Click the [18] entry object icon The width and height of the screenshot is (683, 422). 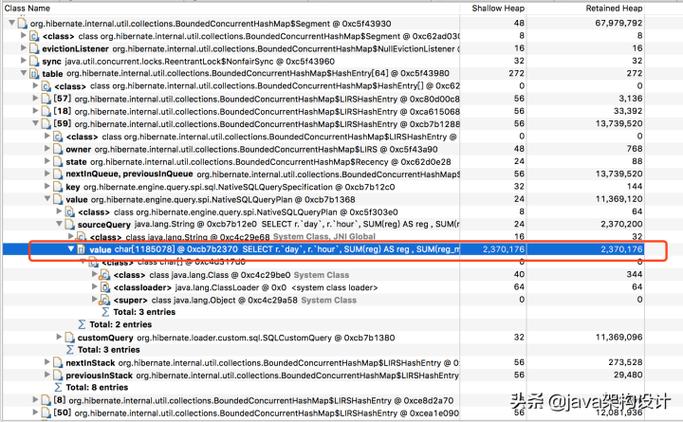coord(46,111)
